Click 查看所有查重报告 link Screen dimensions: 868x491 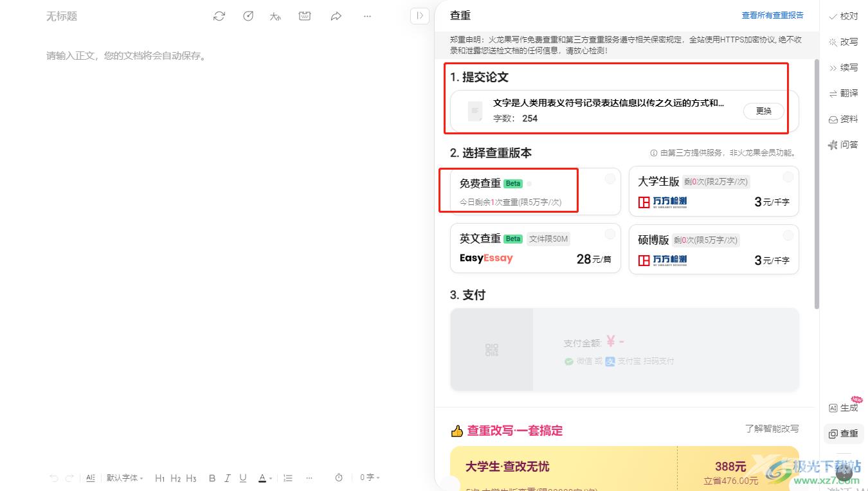(x=772, y=15)
